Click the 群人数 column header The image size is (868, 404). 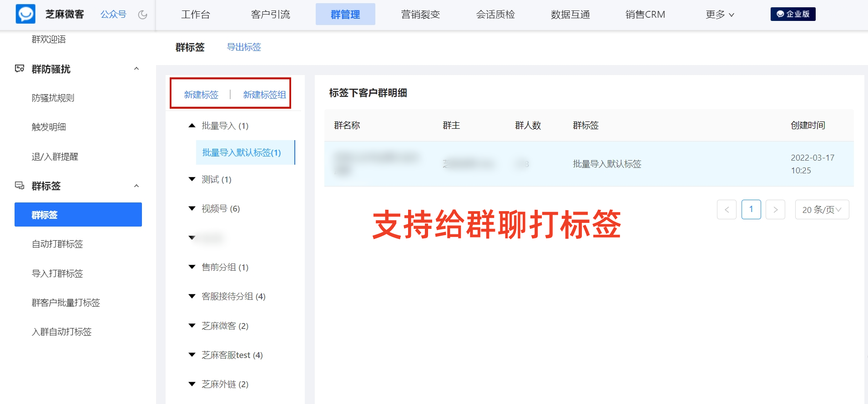(528, 125)
